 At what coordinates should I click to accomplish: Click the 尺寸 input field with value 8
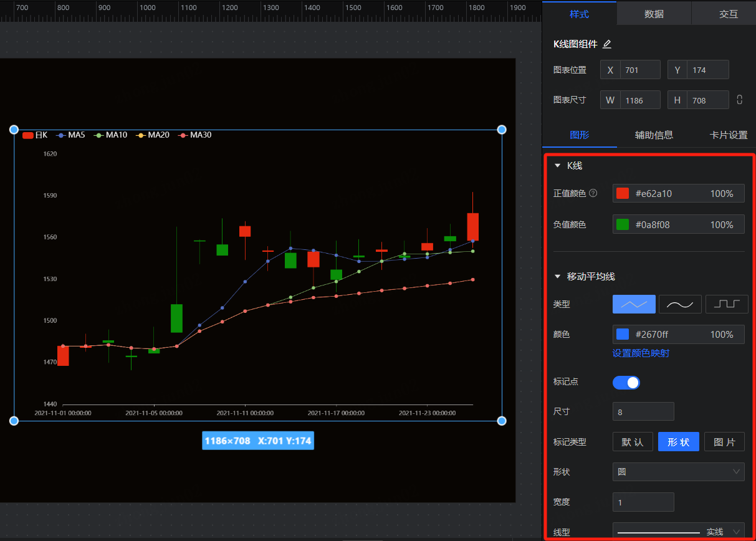tap(643, 412)
